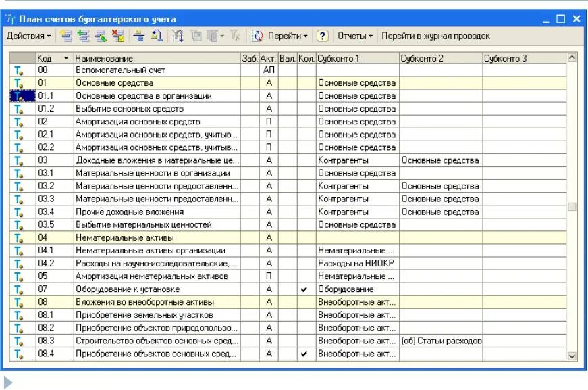Toggle the hierarchical view icon
588x390 pixels.
click(x=139, y=36)
